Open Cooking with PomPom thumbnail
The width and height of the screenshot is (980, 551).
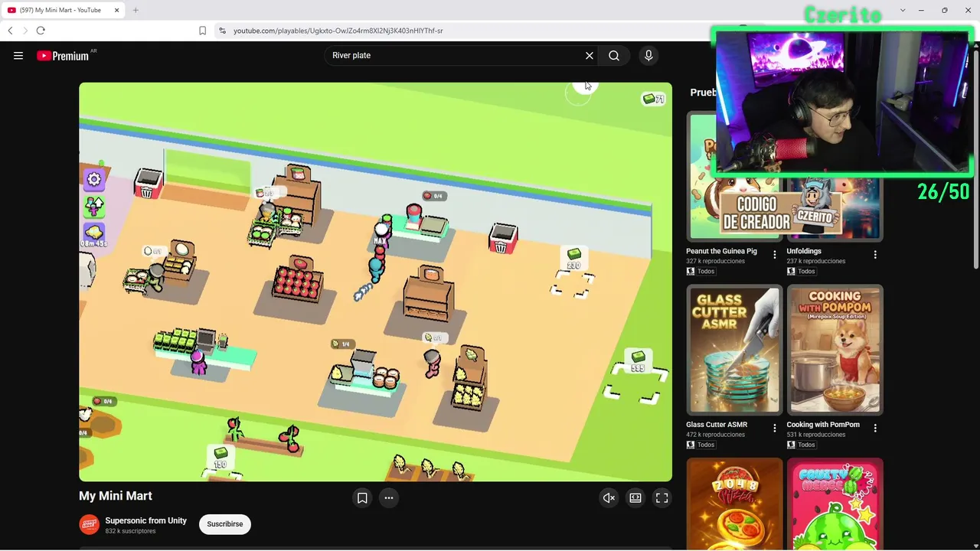coord(835,349)
